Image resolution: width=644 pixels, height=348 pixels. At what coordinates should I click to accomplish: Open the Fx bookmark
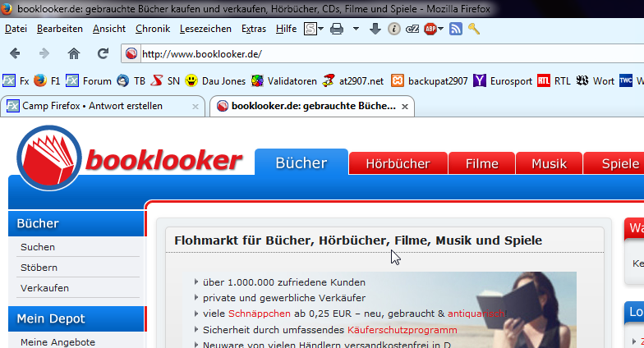pyautogui.click(x=16, y=80)
